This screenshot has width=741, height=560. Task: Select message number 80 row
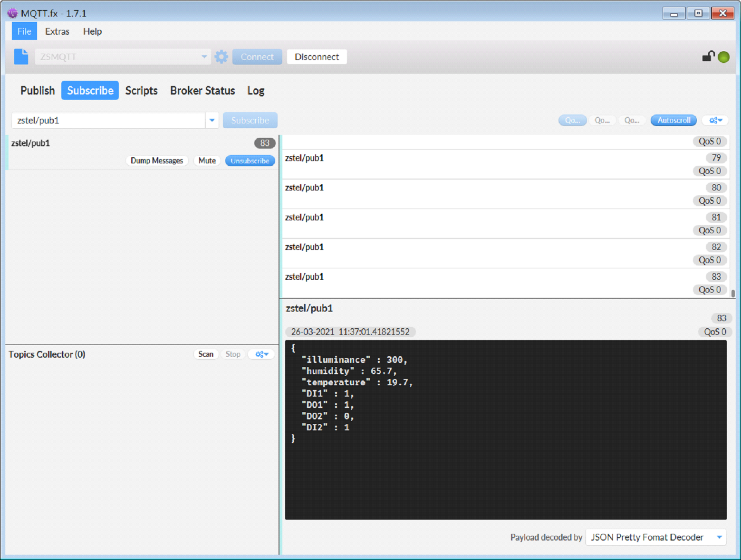point(506,194)
